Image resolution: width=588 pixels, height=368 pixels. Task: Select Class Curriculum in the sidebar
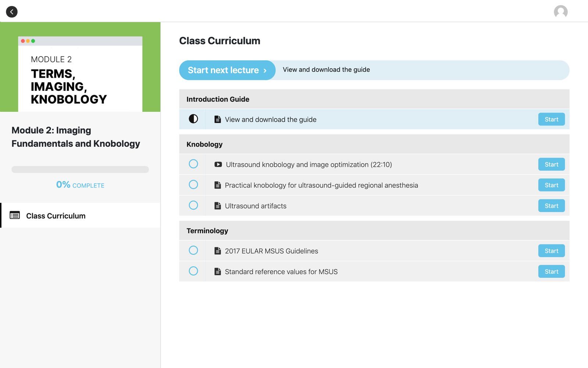pyautogui.click(x=55, y=216)
